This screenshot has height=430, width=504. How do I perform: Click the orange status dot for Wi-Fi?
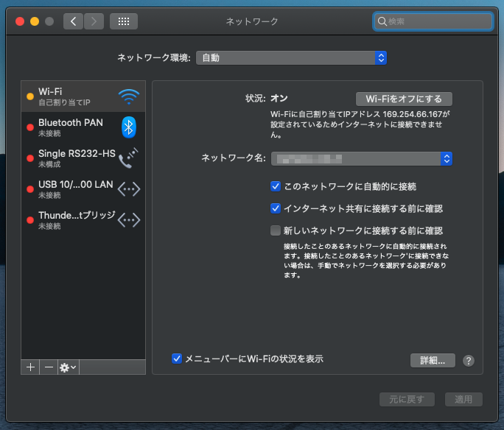(30, 96)
